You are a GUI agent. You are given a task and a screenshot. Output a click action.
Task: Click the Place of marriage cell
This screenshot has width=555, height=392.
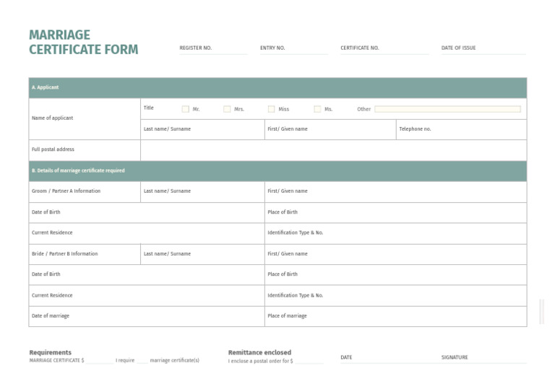click(396, 316)
